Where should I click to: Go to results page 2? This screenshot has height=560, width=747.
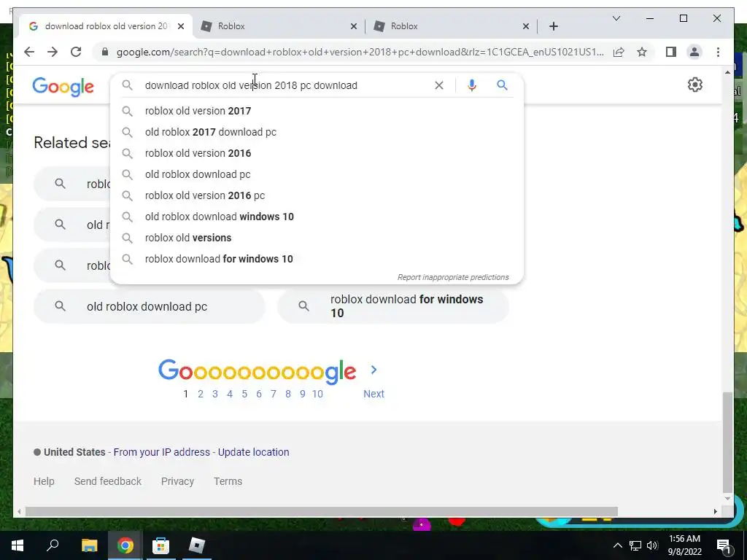pos(201,394)
